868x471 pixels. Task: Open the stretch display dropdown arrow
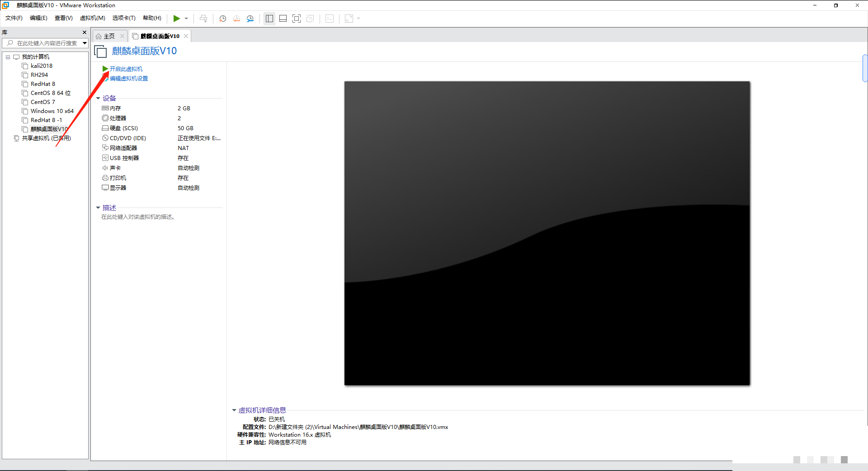[359, 19]
